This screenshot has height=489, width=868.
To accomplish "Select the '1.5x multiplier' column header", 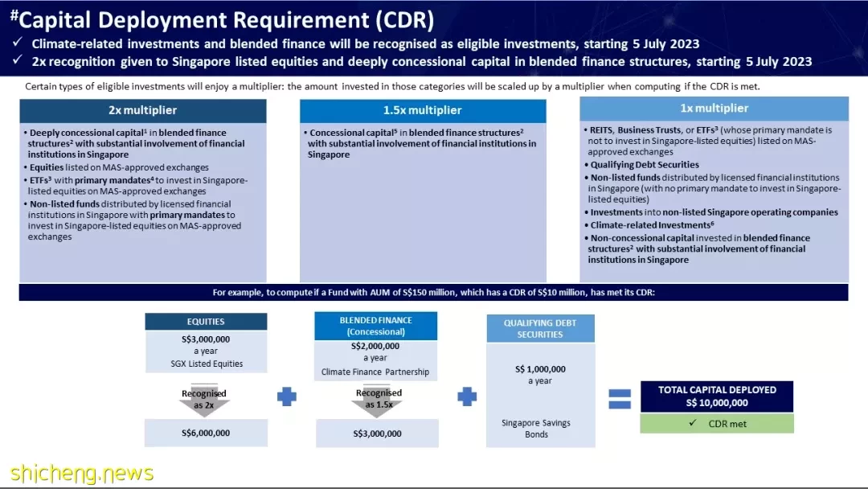I will pos(423,111).
